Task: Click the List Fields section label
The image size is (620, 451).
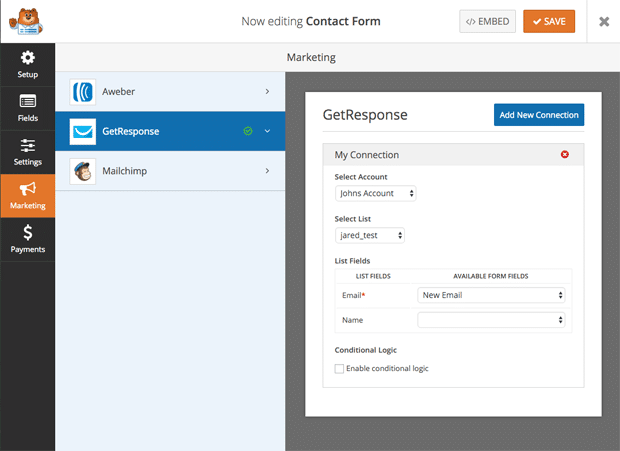Action: pyautogui.click(x=352, y=261)
